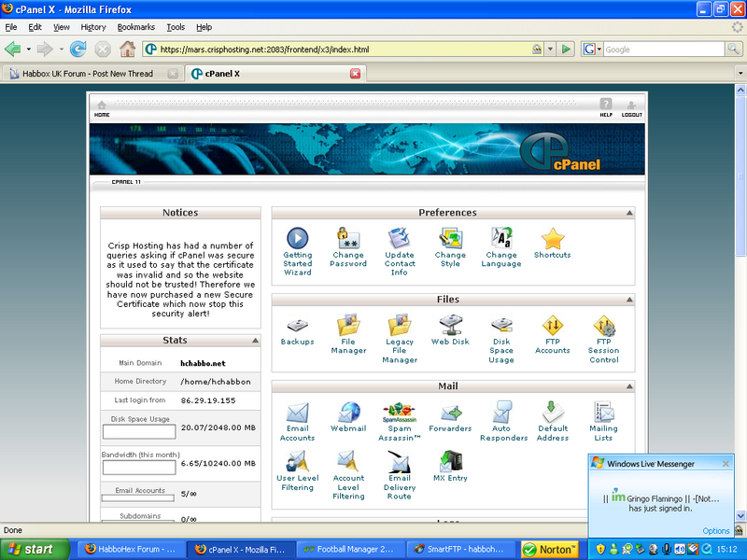This screenshot has height=560, width=747.
Task: View Disk Space Usage tool
Action: tap(501, 339)
